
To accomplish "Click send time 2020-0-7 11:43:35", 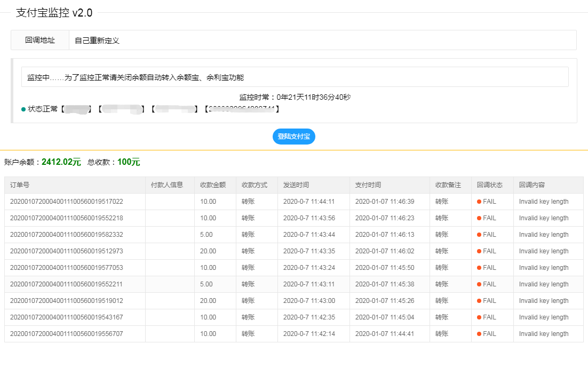I will [x=309, y=251].
